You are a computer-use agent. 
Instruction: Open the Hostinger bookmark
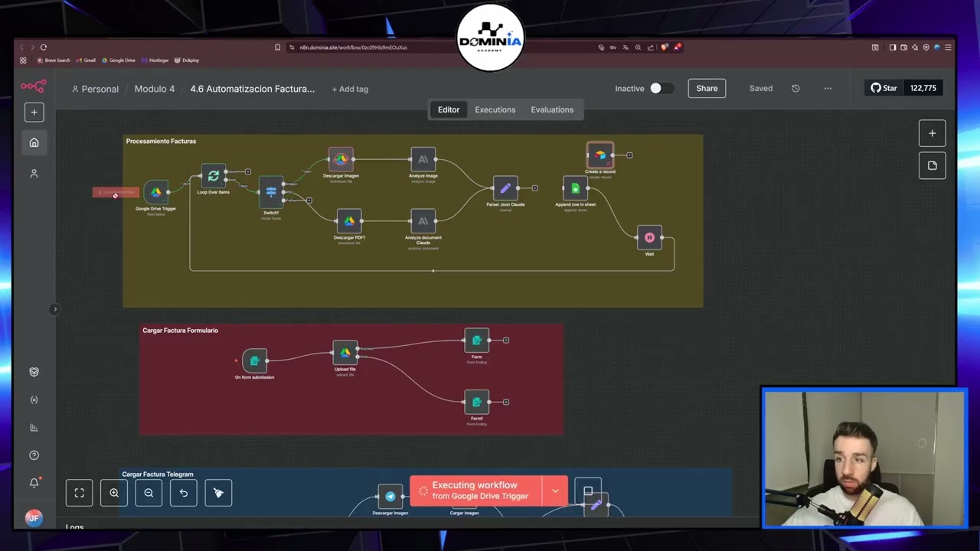(155, 60)
